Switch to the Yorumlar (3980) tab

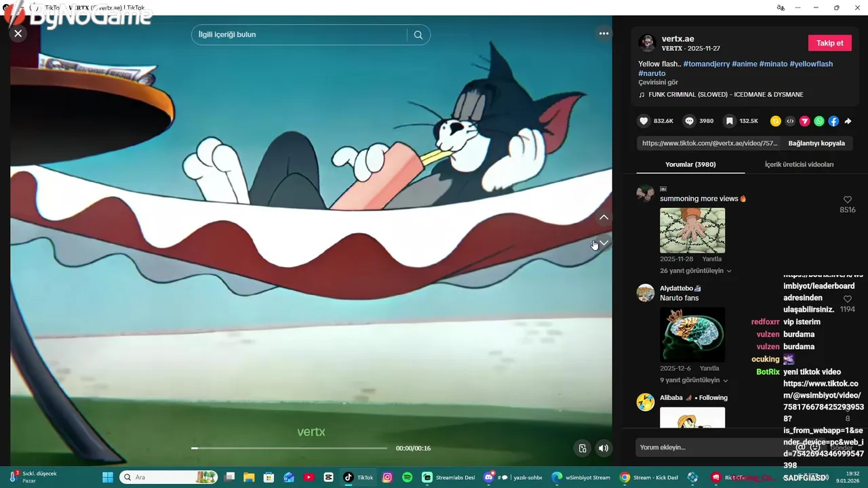(x=690, y=164)
